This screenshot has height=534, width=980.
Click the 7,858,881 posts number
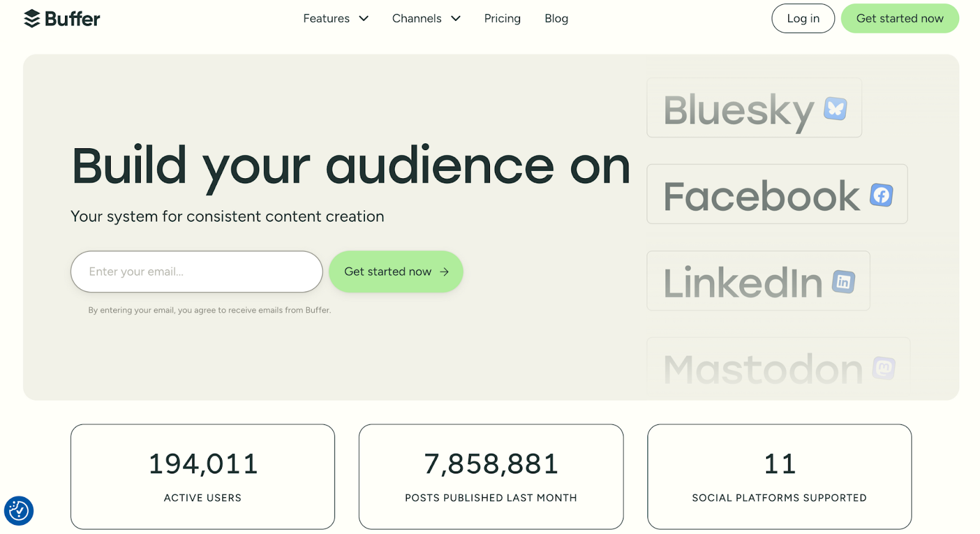point(491,464)
